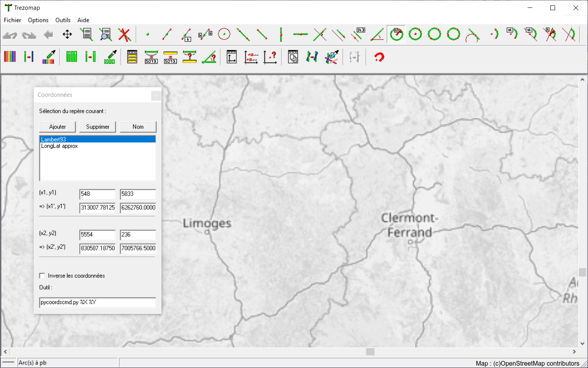
Task: Click the Ajouter button
Action: (58, 127)
